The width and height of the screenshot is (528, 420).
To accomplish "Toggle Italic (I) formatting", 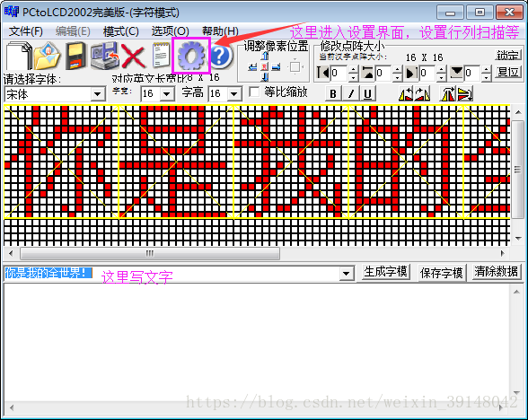I will (x=350, y=93).
